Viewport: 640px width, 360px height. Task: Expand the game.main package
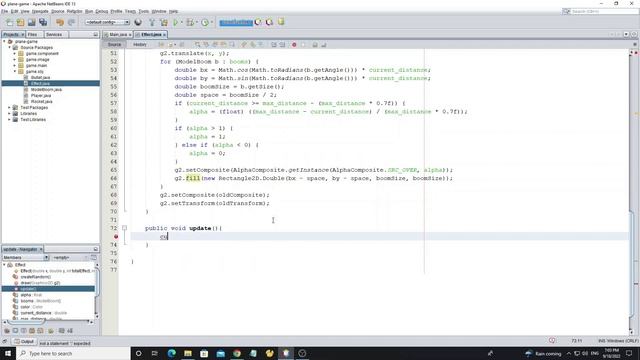pyautogui.click(x=15, y=65)
